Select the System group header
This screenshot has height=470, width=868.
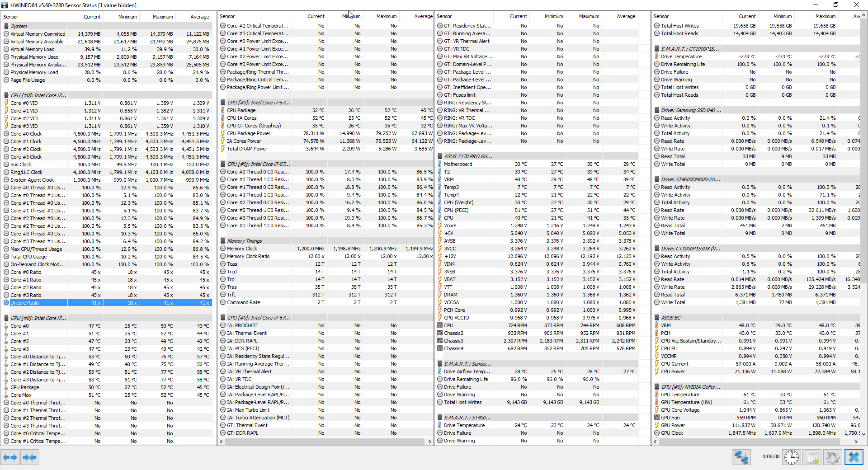pyautogui.click(x=19, y=26)
